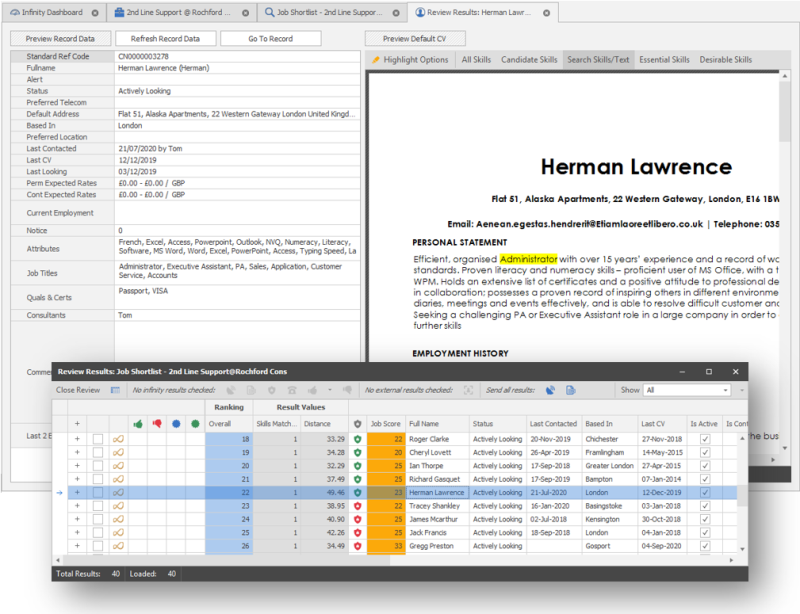Click the document icon after Send all results

coord(569,390)
